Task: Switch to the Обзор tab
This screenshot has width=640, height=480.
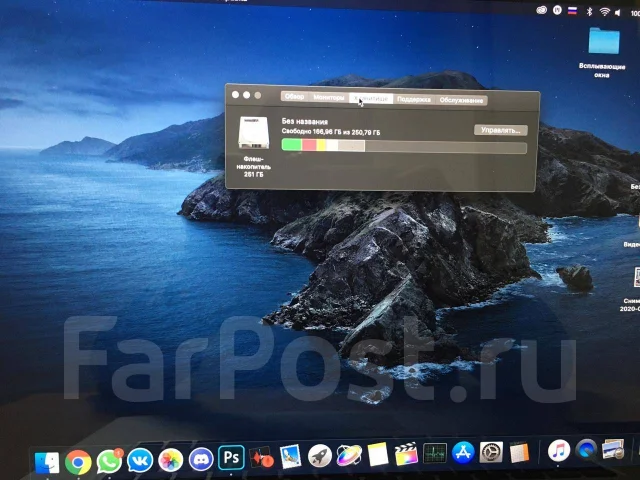Action: [x=294, y=97]
